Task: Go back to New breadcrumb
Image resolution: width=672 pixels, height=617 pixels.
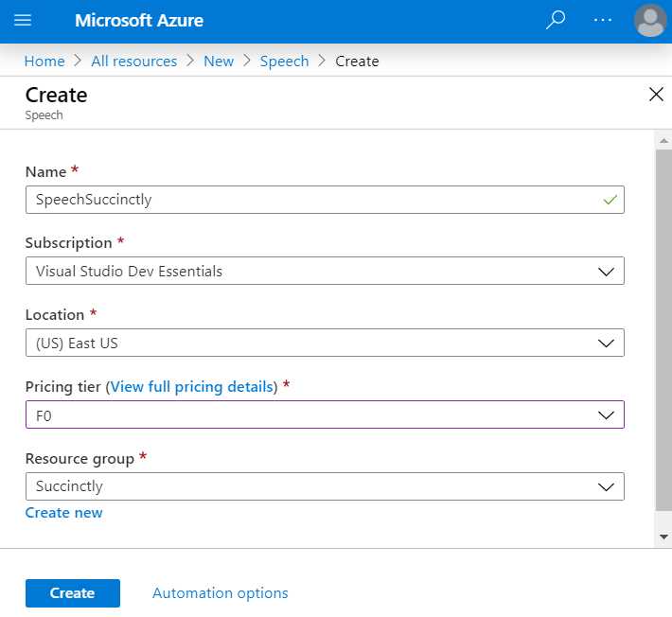Action: click(x=219, y=62)
